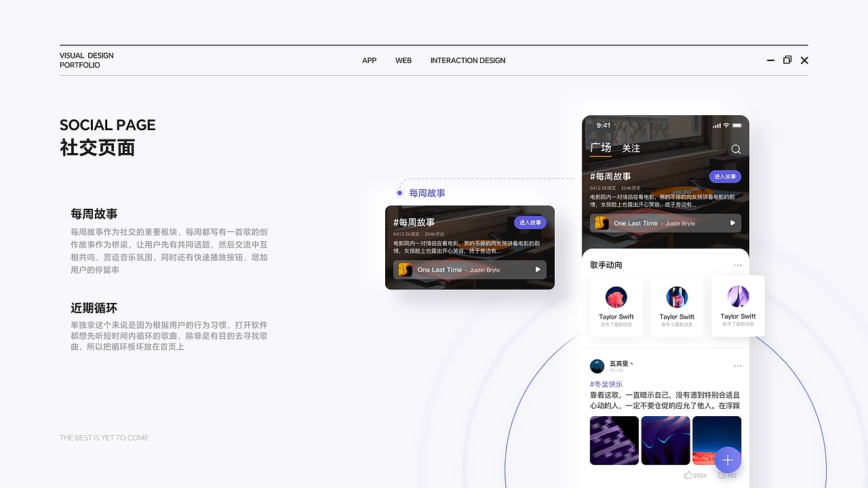Image resolution: width=868 pixels, height=488 pixels.
Task: Click album cover in phone's song bar
Action: coord(601,223)
